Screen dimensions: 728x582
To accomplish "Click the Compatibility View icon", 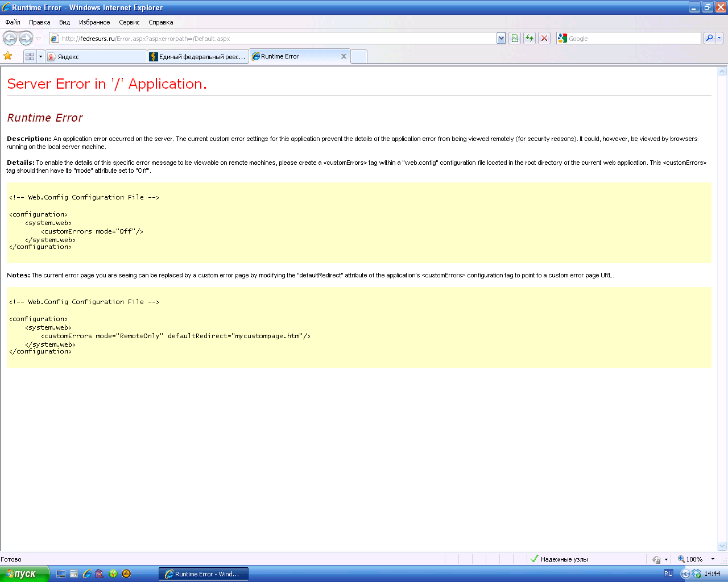I will (515, 38).
